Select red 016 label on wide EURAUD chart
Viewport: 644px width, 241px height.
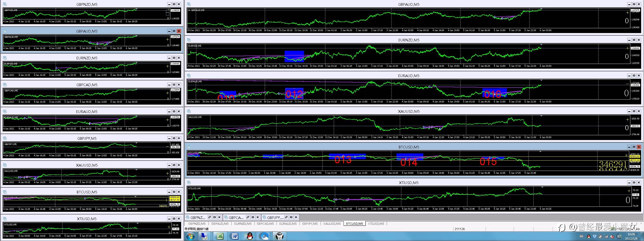[x=493, y=94]
